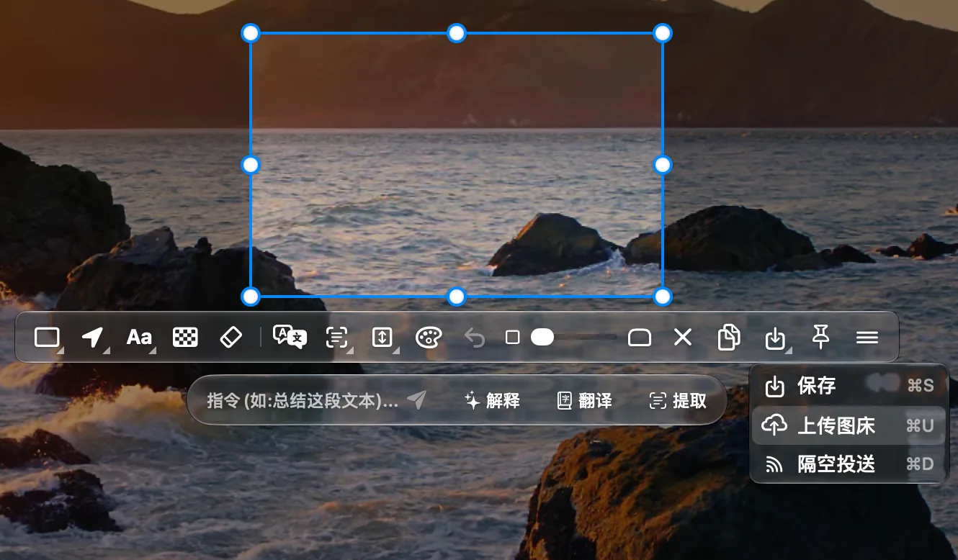Image resolution: width=958 pixels, height=560 pixels.
Task: Select the rectangle shape tool
Action: tap(47, 336)
